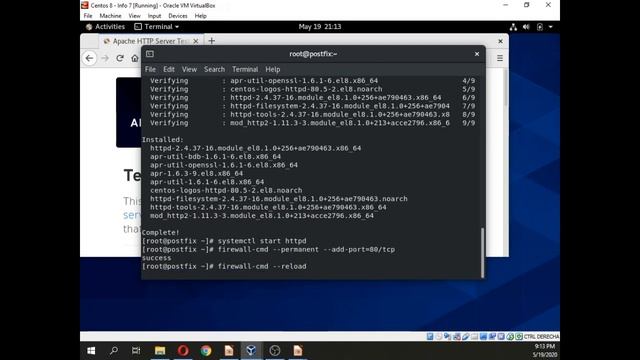Click the VirtualBox mouse integration status icon
Viewport: 640px width, 360px height.
point(510,336)
